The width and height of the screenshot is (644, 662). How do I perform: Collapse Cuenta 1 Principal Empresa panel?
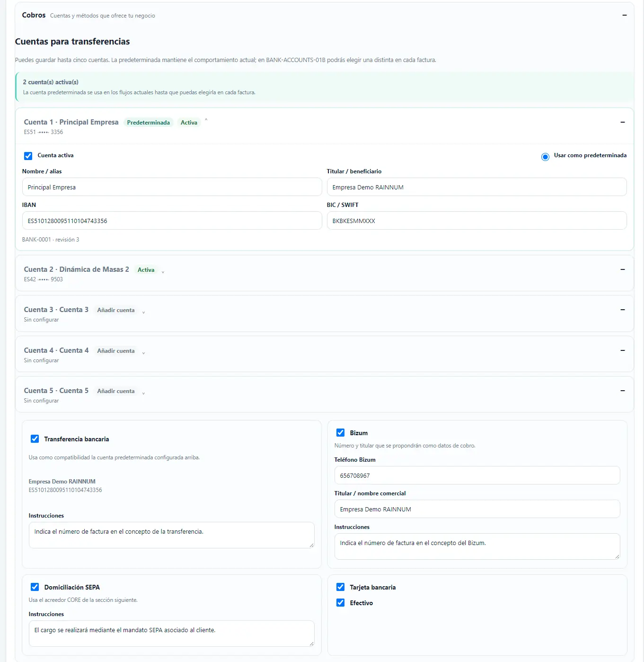point(623,122)
